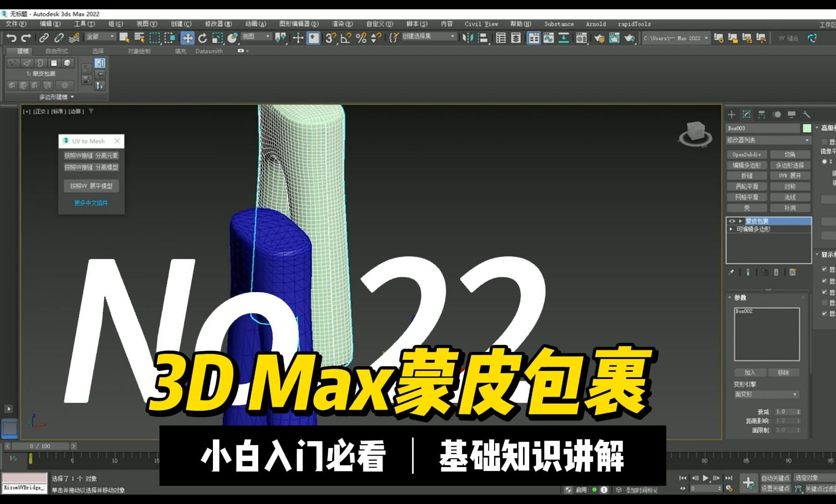Viewport: 836px width, 504px height.
Task: Select the Select and Move tool
Action: [187, 38]
